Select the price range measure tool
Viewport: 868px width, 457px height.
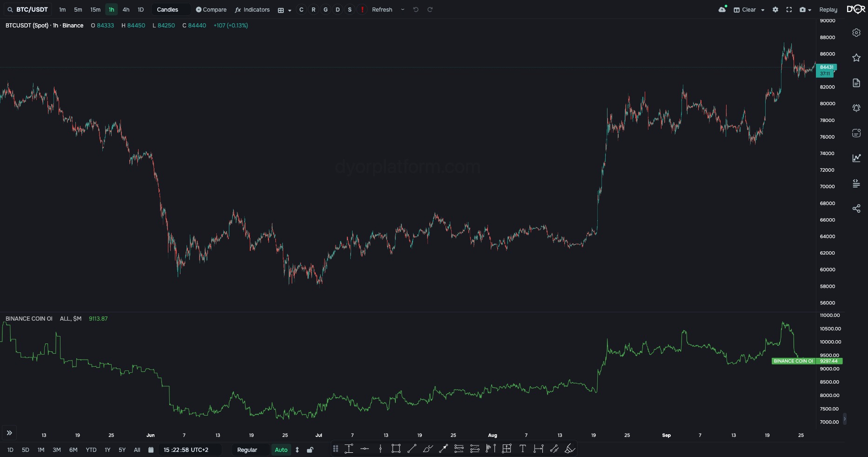[349, 449]
